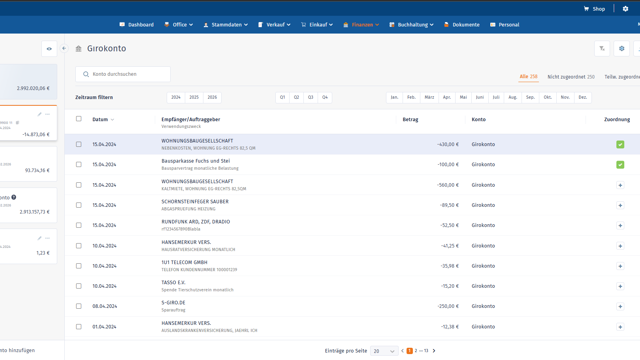Viewport: 640px width, 360px height.
Task: Click green assigned checkmark for NEBENKOSTEN row
Action: [x=620, y=144]
